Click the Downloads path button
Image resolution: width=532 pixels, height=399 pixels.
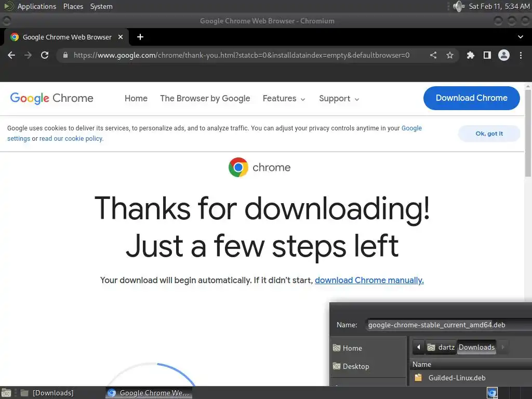click(476, 347)
